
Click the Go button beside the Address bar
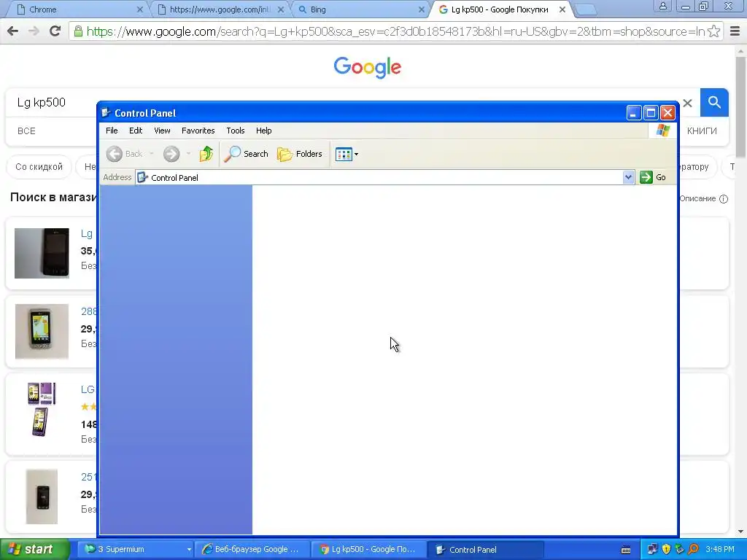tap(653, 177)
